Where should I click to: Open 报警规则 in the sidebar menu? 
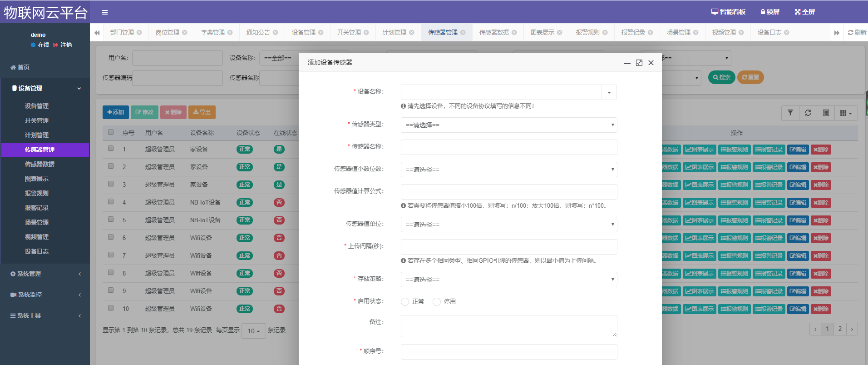pyautogui.click(x=37, y=193)
